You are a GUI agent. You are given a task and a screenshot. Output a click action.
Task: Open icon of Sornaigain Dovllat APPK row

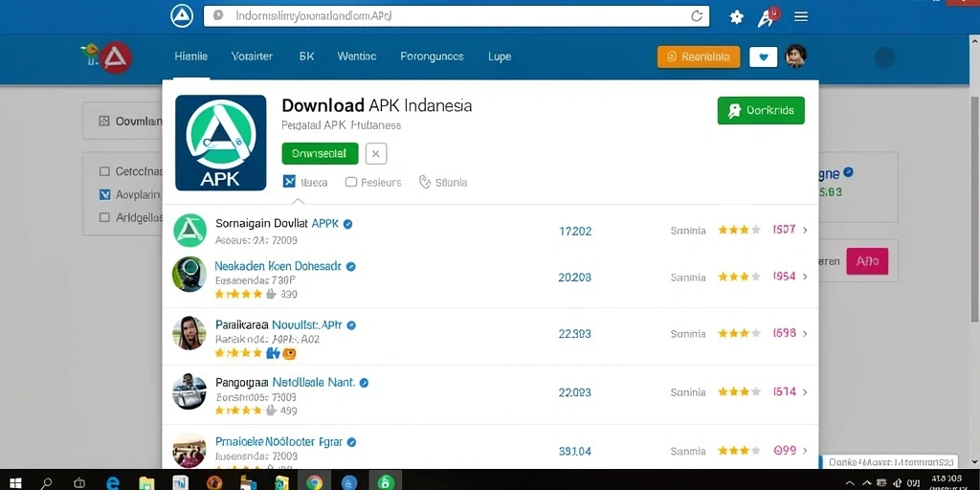pos(190,230)
